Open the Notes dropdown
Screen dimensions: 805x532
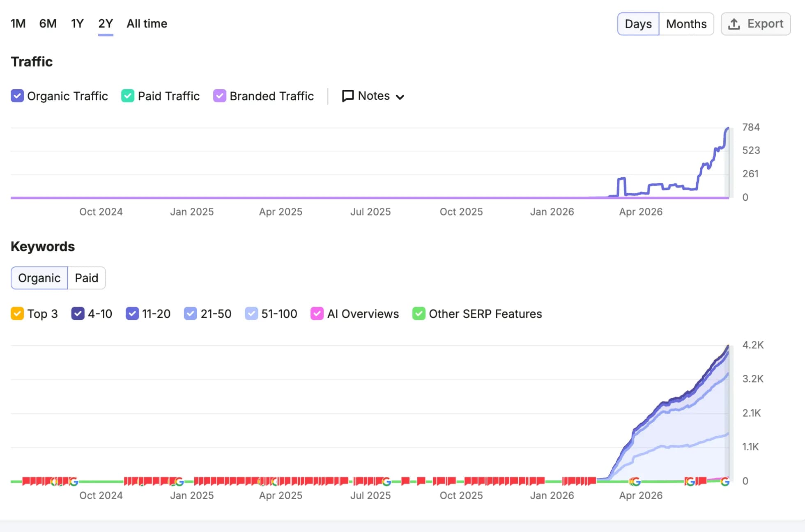(373, 96)
